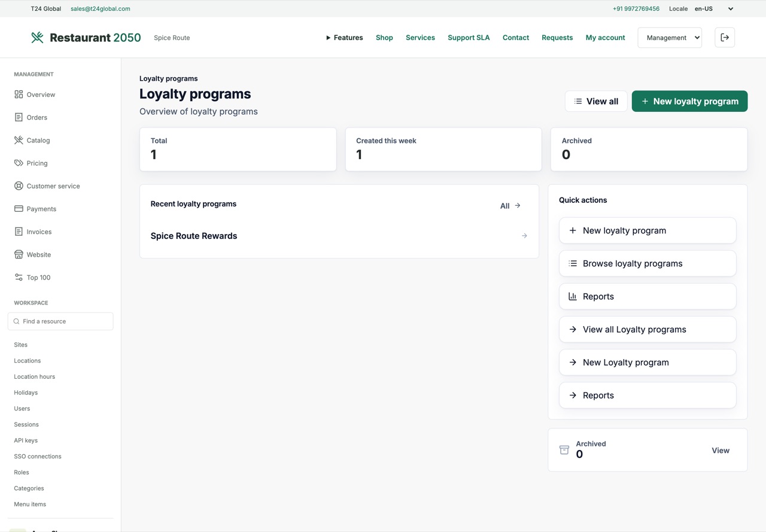Click the sales@t24global.com email link
Screen dimensions: 766x532
(101, 9)
